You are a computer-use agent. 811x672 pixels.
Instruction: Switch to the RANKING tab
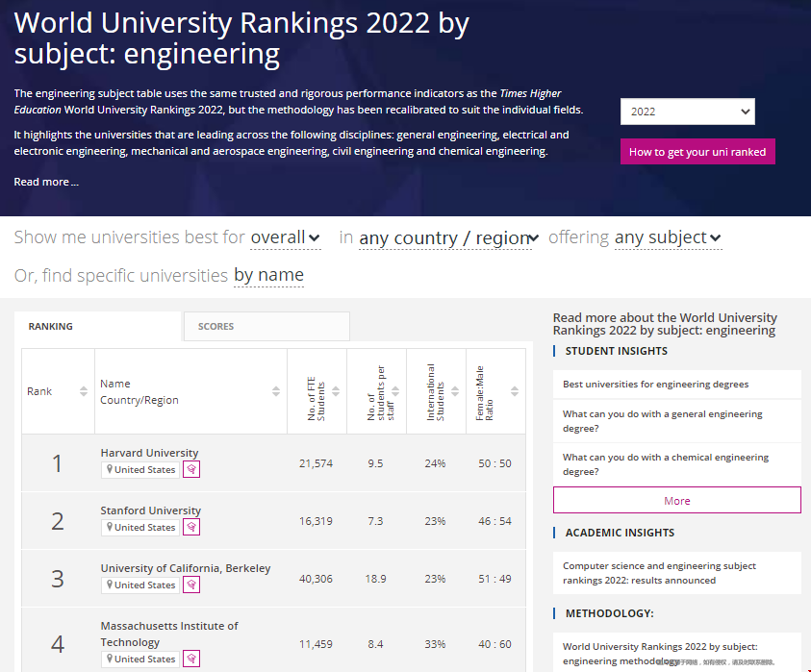(98, 326)
